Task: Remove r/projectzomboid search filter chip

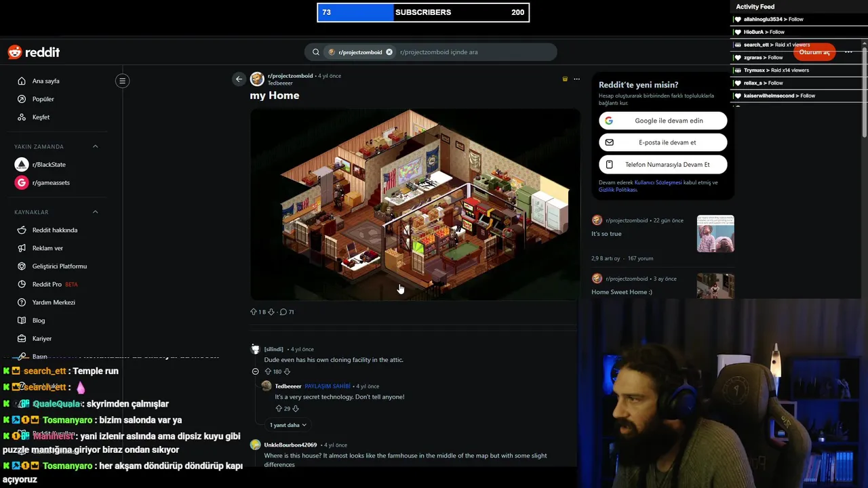Action: (389, 52)
